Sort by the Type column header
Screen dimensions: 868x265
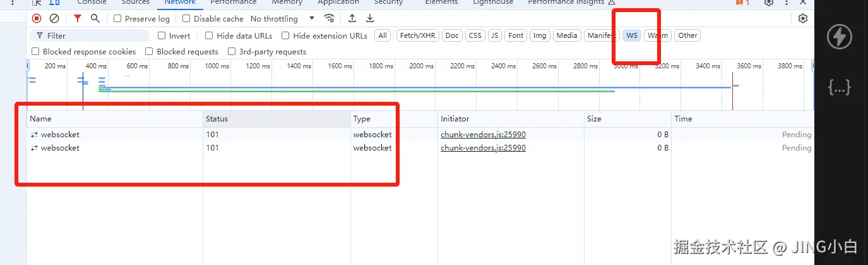394,118
